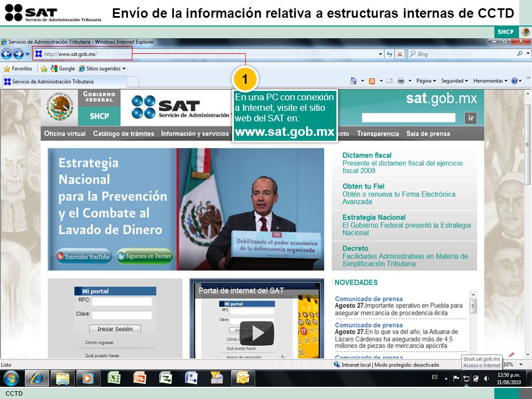
Task: Click the RSS feeds icon
Action: tap(372, 81)
